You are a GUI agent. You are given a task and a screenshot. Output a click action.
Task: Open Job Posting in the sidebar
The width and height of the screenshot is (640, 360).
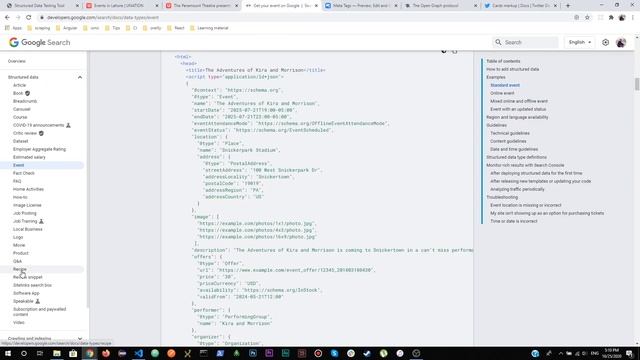24,213
